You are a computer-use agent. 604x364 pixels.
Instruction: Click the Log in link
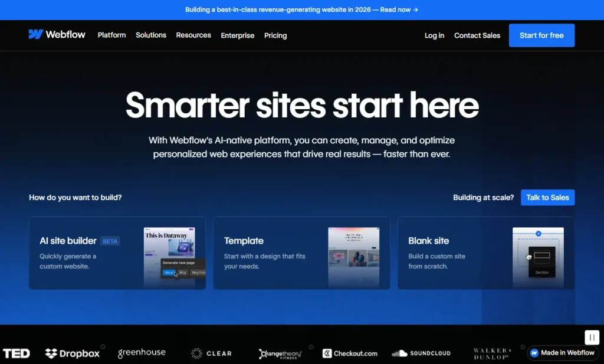pos(434,35)
